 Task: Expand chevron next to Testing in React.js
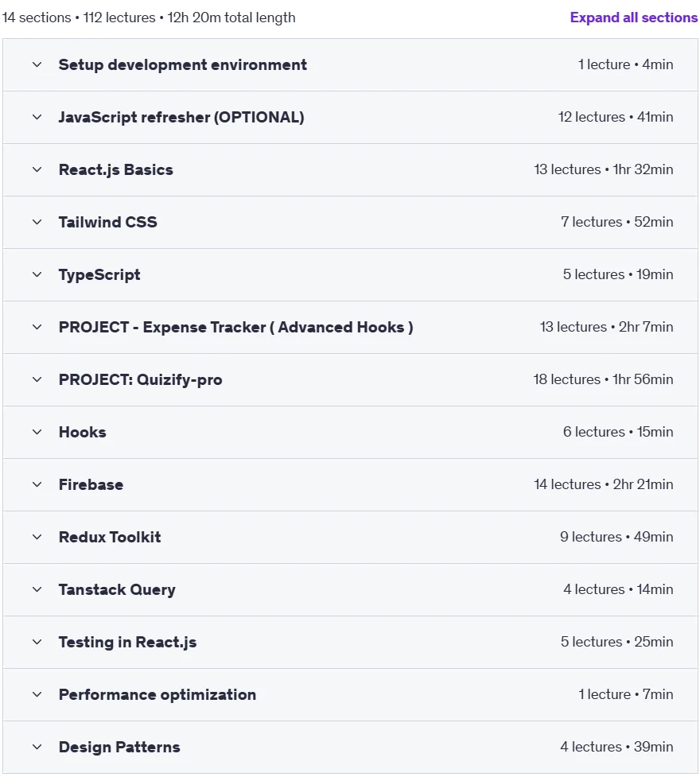[x=37, y=643]
